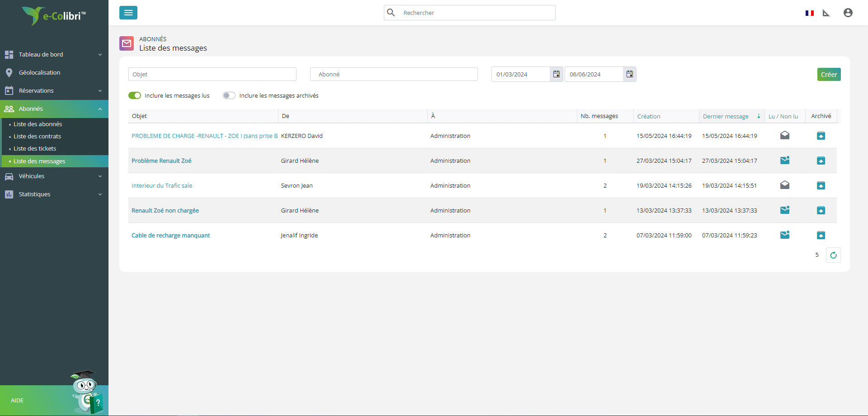This screenshot has height=416, width=868.
Task: Sort by Création column header
Action: 649,116
